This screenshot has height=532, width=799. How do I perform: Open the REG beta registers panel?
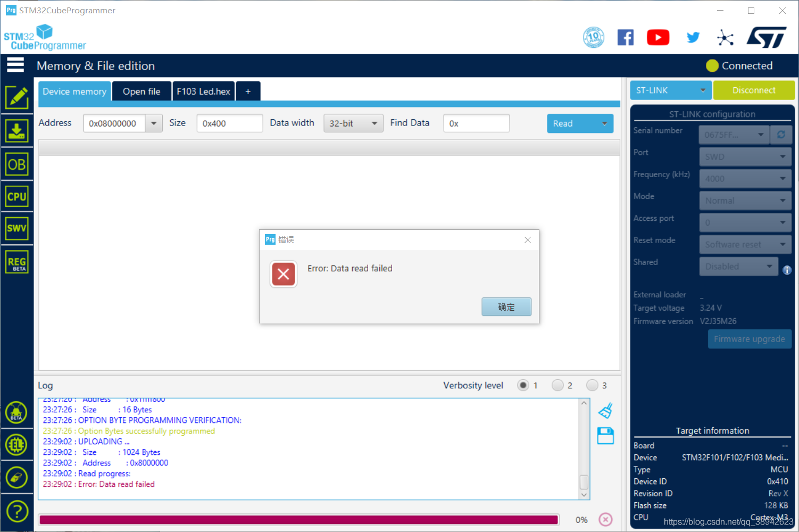click(17, 262)
